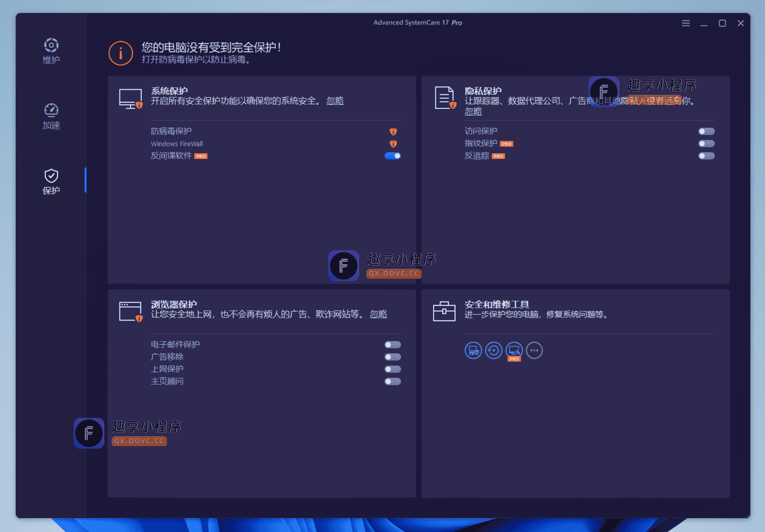The width and height of the screenshot is (765, 532).
Task: Click the orange info warning icon
Action: coord(121,53)
